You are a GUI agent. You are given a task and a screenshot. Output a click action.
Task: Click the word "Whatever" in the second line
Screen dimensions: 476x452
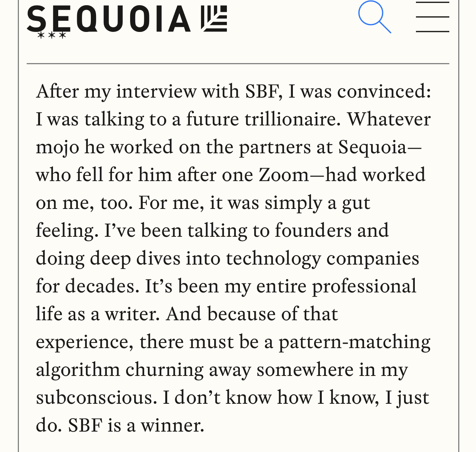389,119
